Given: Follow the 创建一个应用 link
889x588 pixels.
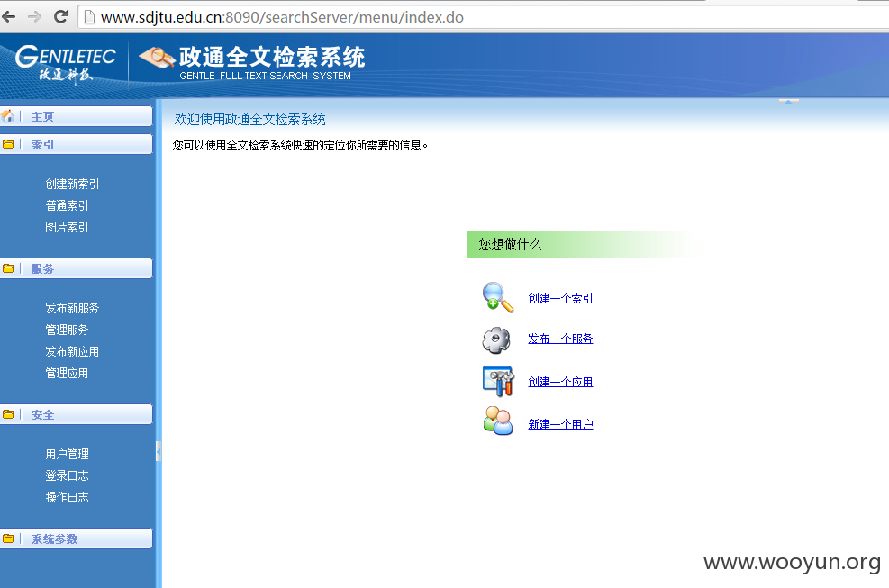Looking at the screenshot, I should [560, 382].
